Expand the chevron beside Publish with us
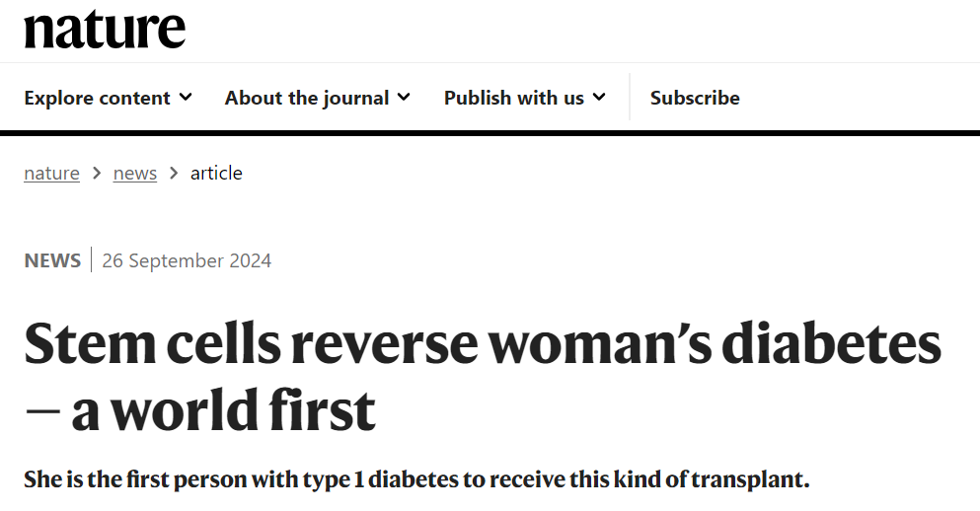980x511 pixels. tap(599, 98)
